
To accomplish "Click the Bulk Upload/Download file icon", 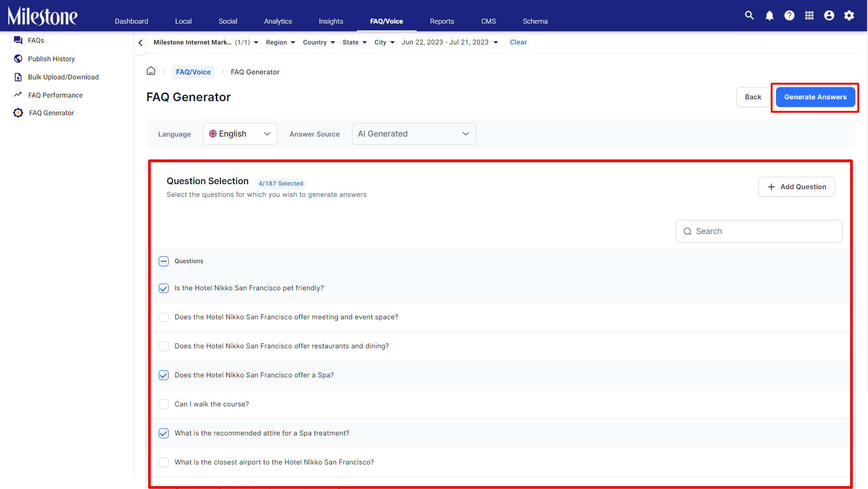I will pyautogui.click(x=18, y=77).
